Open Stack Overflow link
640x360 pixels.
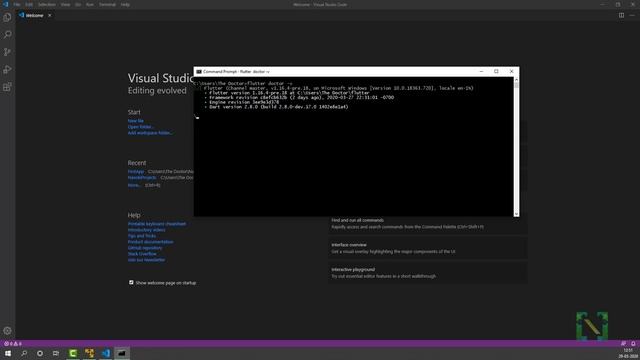(142, 254)
